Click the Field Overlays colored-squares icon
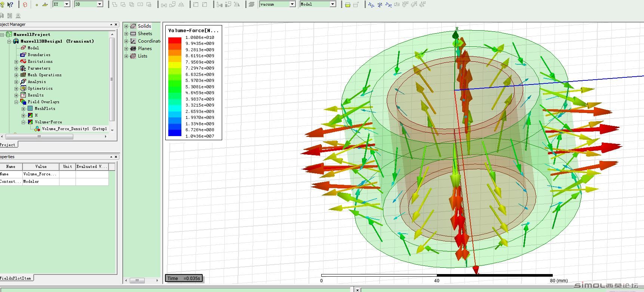The image size is (644, 292). [23, 102]
